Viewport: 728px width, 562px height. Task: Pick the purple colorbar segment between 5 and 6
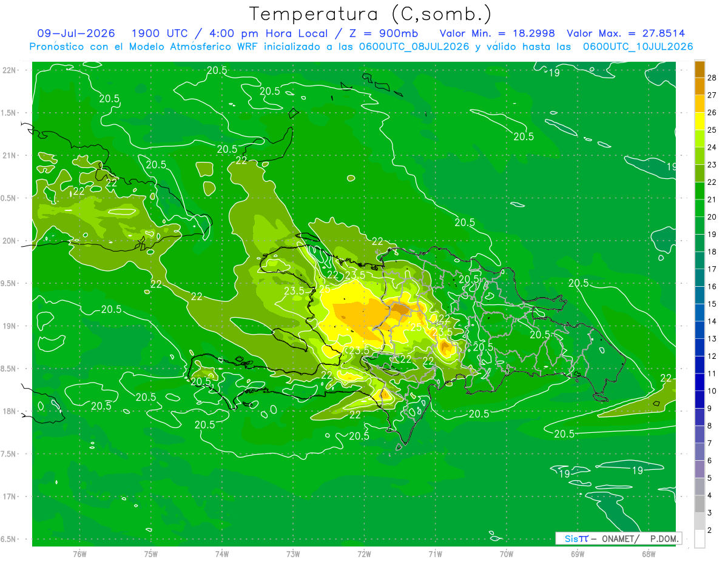699,469
